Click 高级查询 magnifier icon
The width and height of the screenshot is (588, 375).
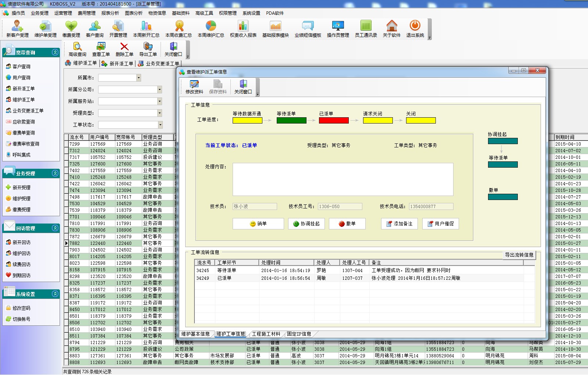(77, 49)
